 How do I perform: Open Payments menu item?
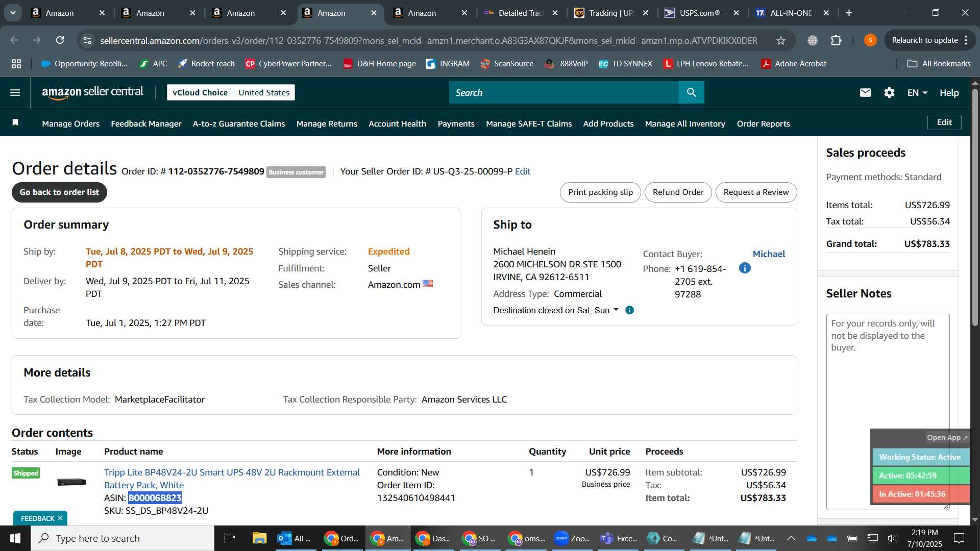coord(456,123)
